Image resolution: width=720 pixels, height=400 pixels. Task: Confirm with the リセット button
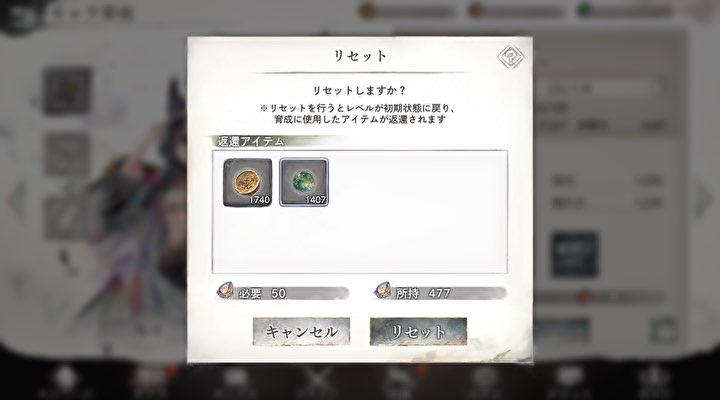[x=418, y=331]
